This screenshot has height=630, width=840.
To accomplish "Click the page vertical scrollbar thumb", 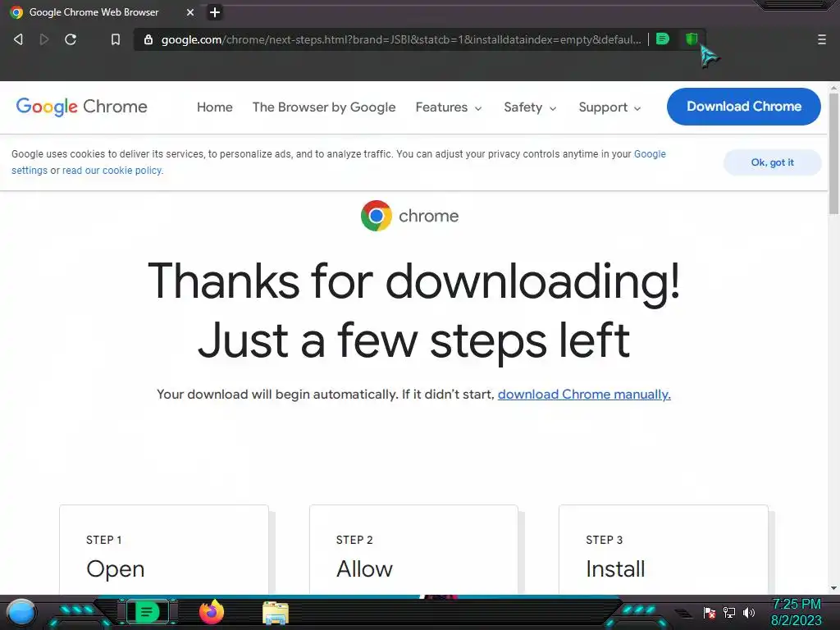I will (833, 153).
